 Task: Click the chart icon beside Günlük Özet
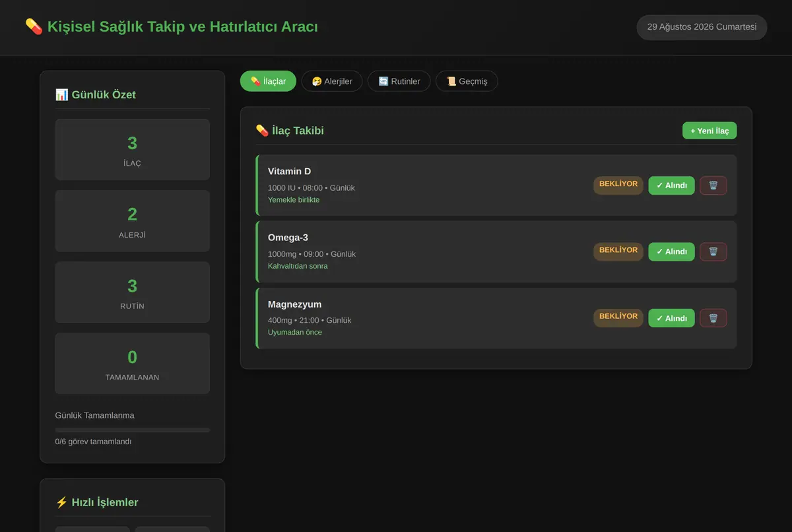(61, 94)
